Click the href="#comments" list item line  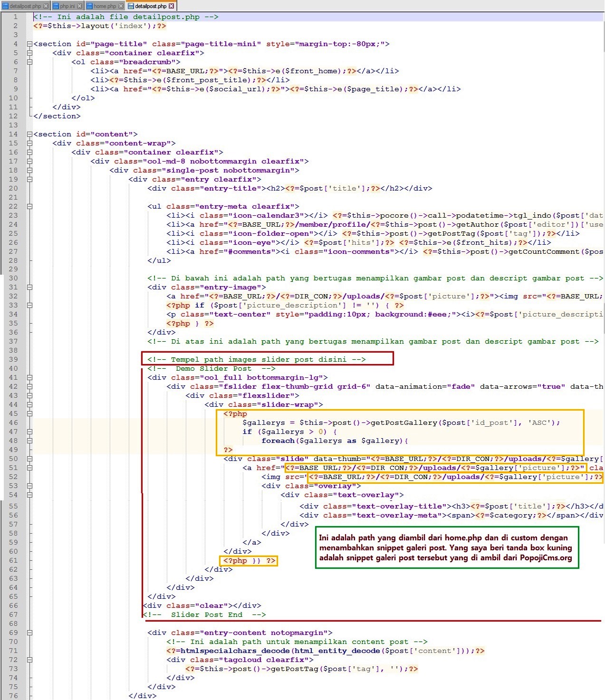point(385,251)
